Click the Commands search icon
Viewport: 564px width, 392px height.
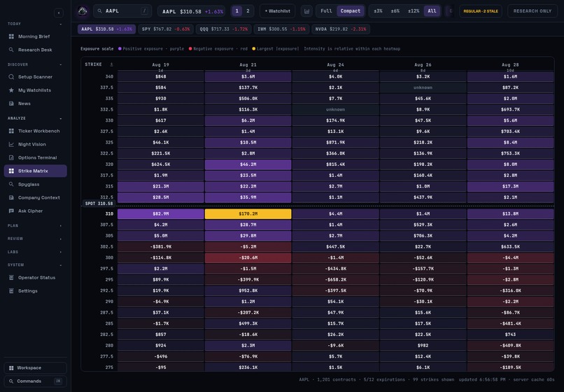pyautogui.click(x=11, y=381)
